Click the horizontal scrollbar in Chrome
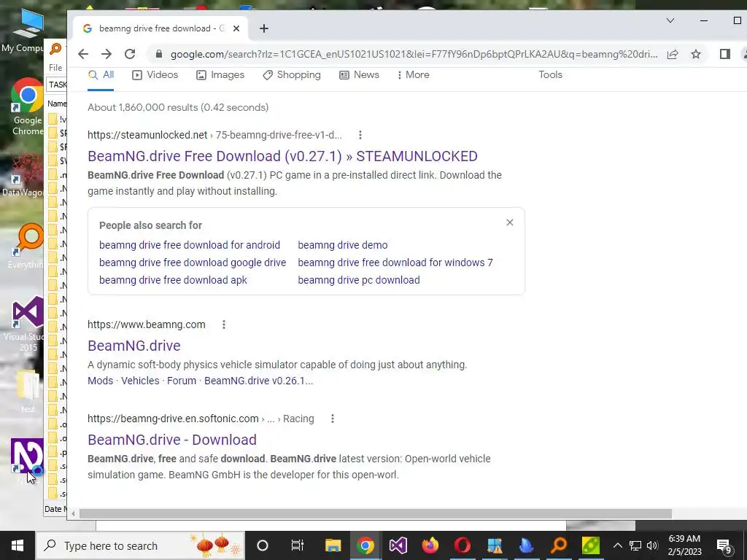 tap(376, 514)
